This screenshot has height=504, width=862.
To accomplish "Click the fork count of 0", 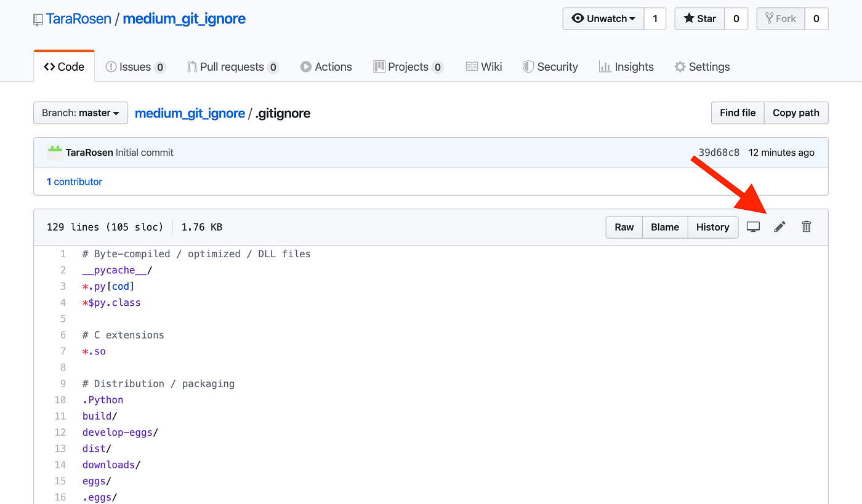I will click(x=816, y=18).
